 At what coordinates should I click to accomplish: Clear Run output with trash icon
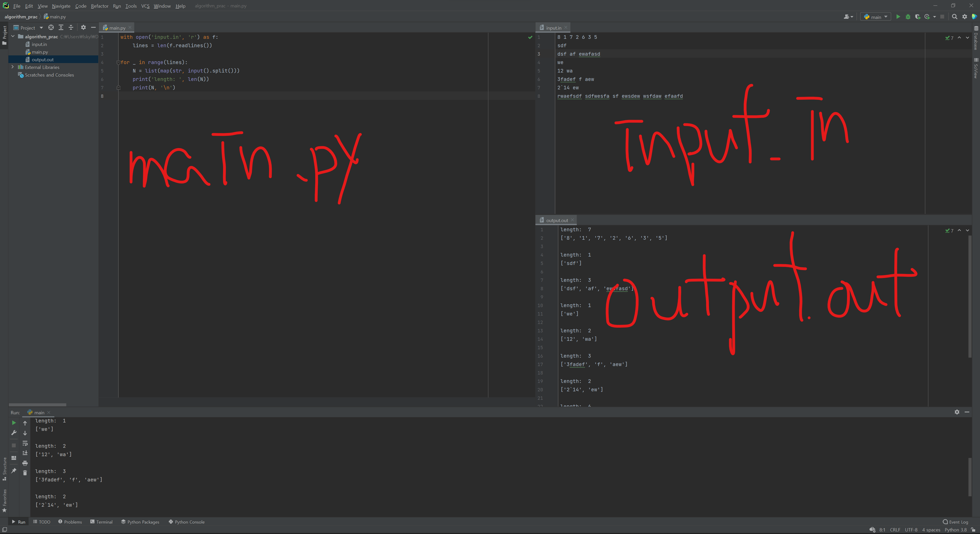(25, 473)
